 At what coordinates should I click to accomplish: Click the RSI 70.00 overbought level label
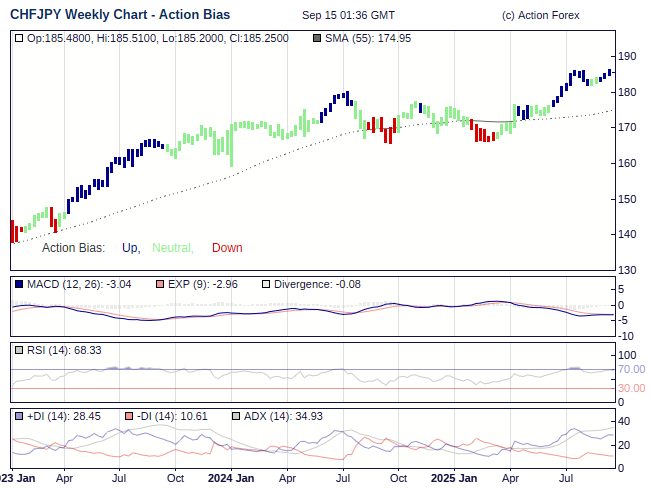[x=630, y=369]
